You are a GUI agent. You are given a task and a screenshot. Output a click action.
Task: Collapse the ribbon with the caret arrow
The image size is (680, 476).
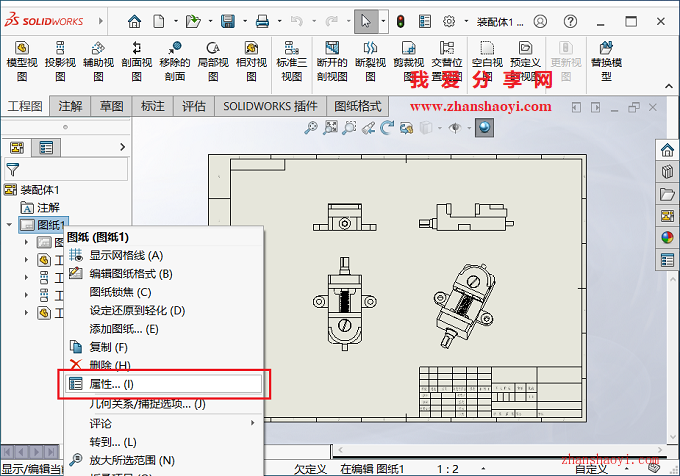point(669,86)
